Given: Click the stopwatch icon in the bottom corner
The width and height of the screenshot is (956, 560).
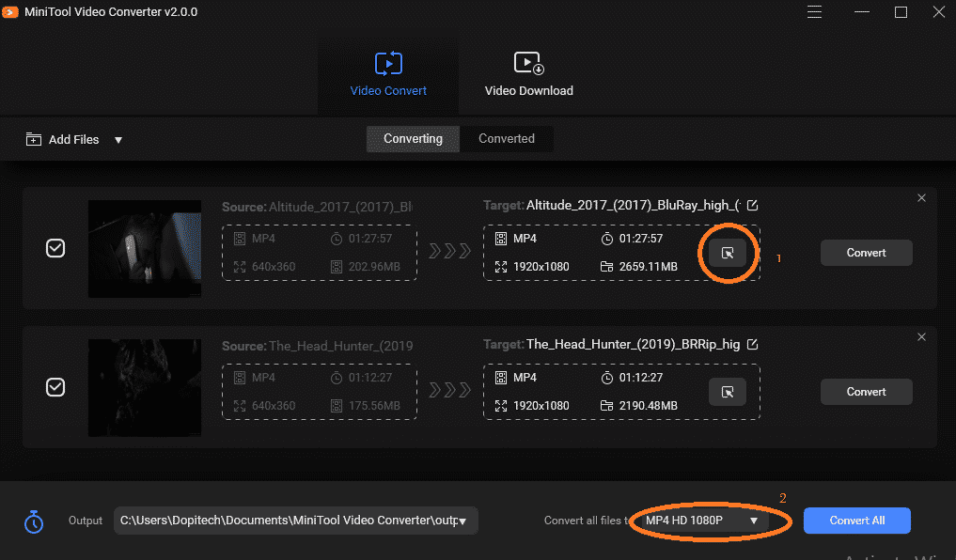Looking at the screenshot, I should point(34,521).
